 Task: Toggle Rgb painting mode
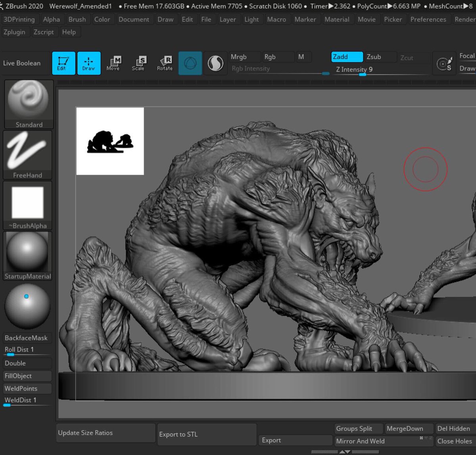(278, 57)
